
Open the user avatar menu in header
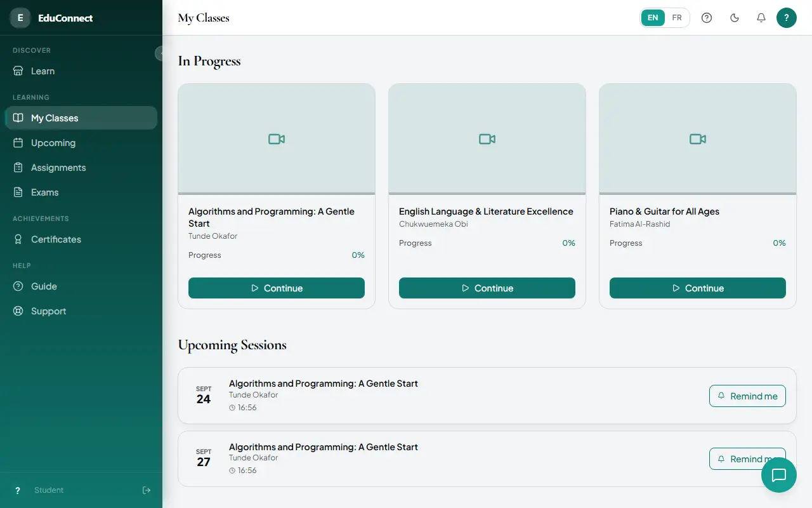(x=787, y=18)
